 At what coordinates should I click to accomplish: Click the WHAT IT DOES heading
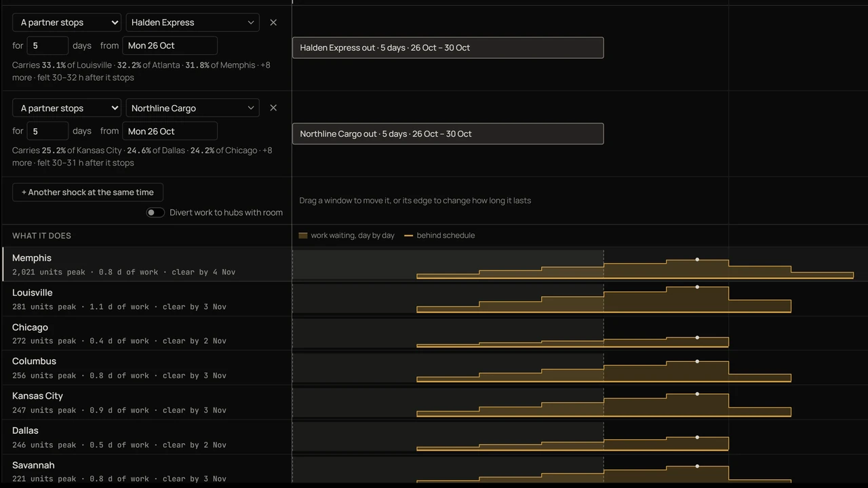41,236
